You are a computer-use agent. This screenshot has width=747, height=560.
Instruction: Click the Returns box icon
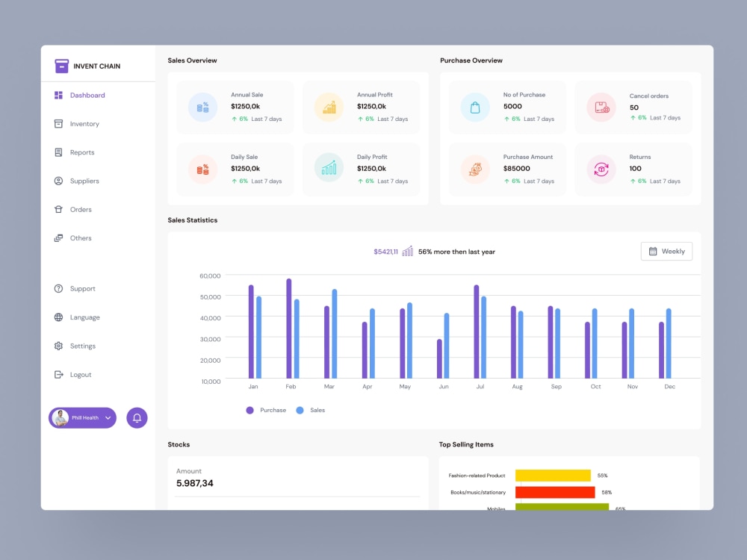[x=601, y=169]
